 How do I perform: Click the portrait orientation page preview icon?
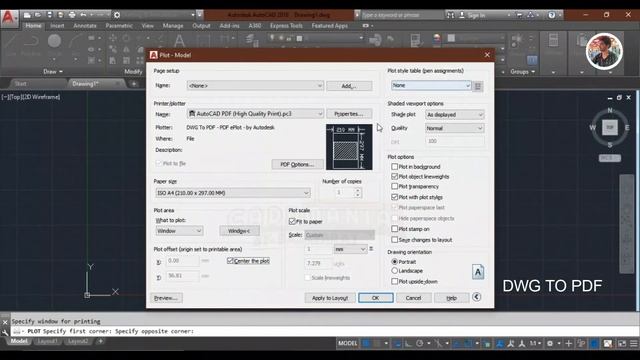[478, 272]
